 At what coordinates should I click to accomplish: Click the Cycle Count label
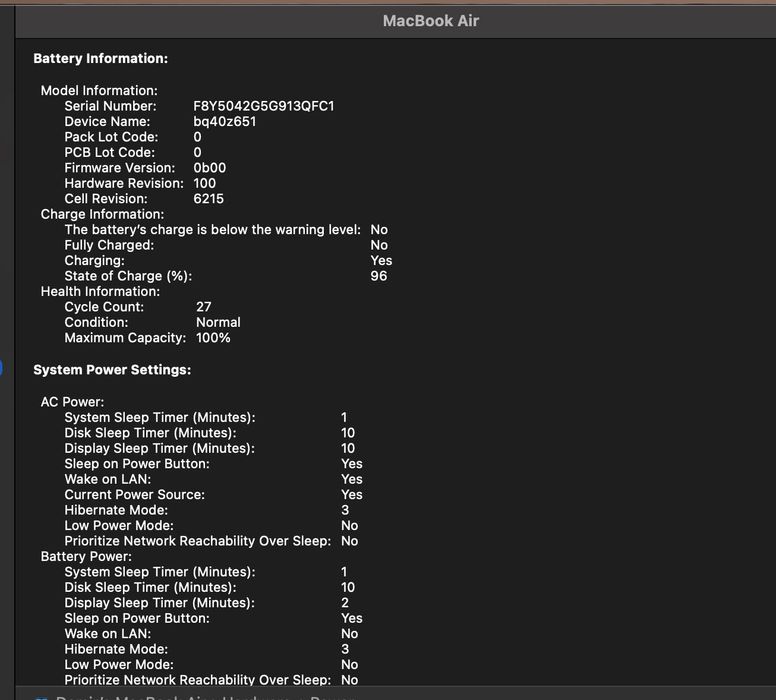point(104,307)
